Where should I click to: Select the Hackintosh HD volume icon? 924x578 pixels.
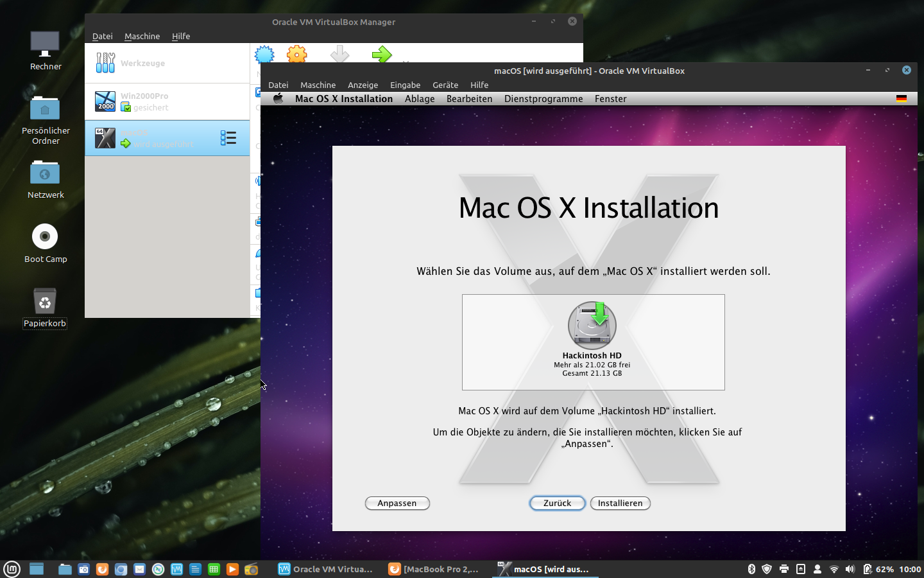coord(592,326)
